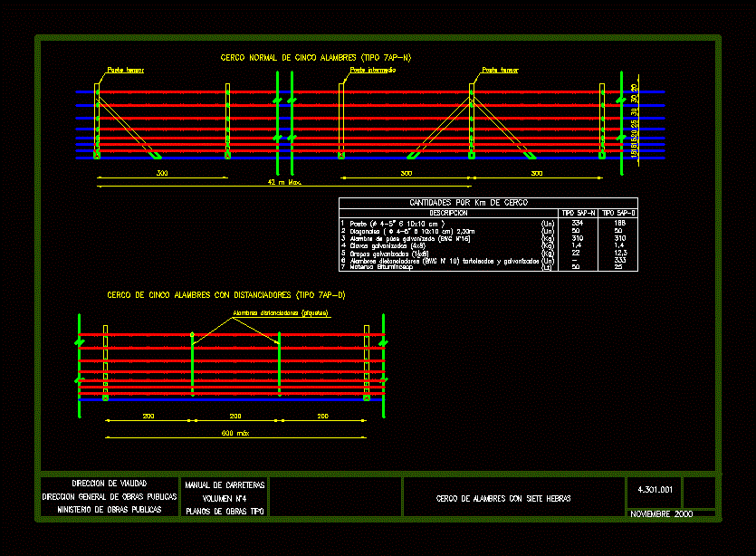
Task: Select the value 334 in the table
Action: (577, 223)
